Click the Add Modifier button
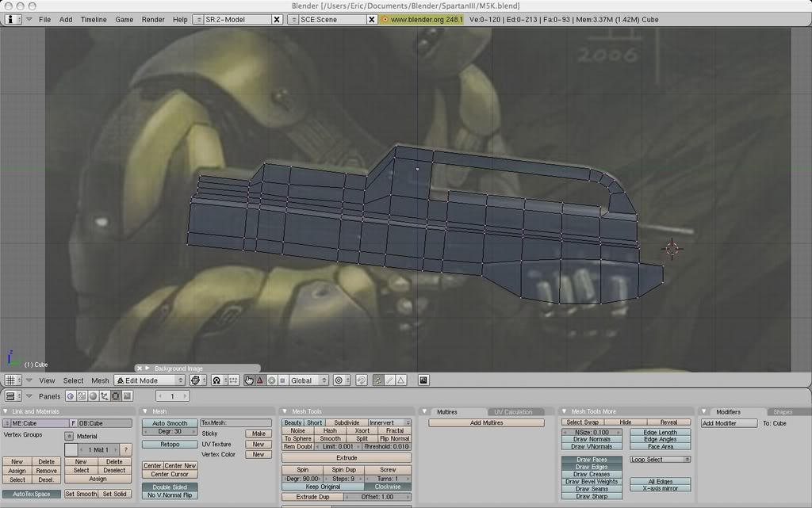Viewport: 812px width, 508px height. (x=730, y=423)
